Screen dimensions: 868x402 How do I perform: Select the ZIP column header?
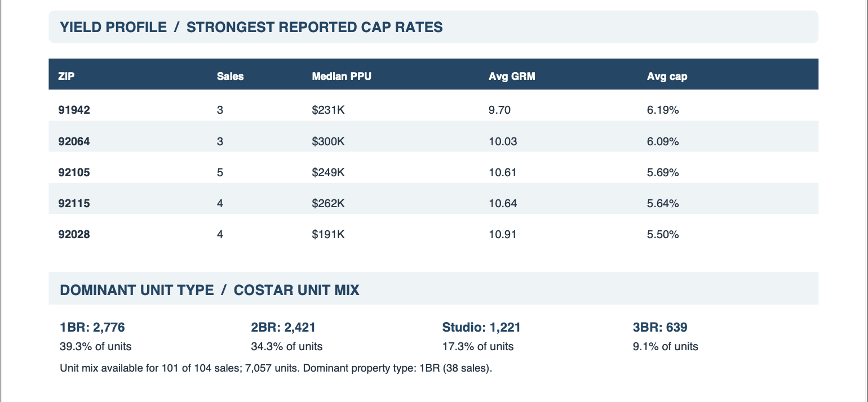coord(67,77)
